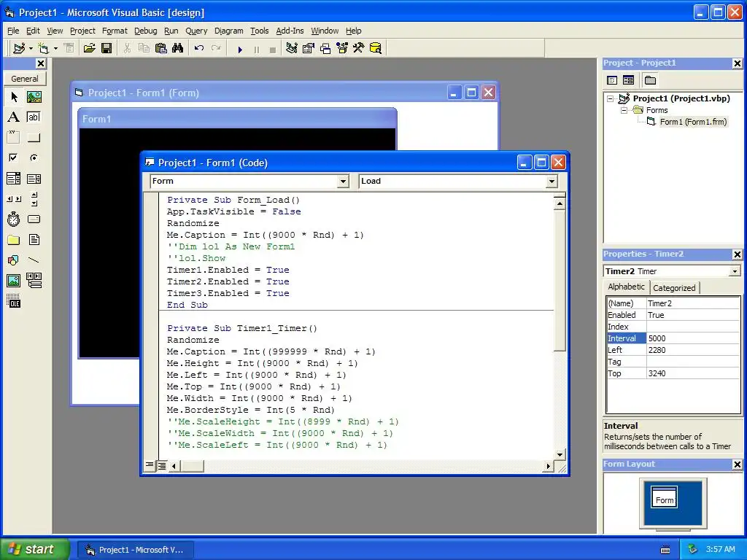Select the Label control tool
This screenshot has width=747, height=560.
pos(14,117)
